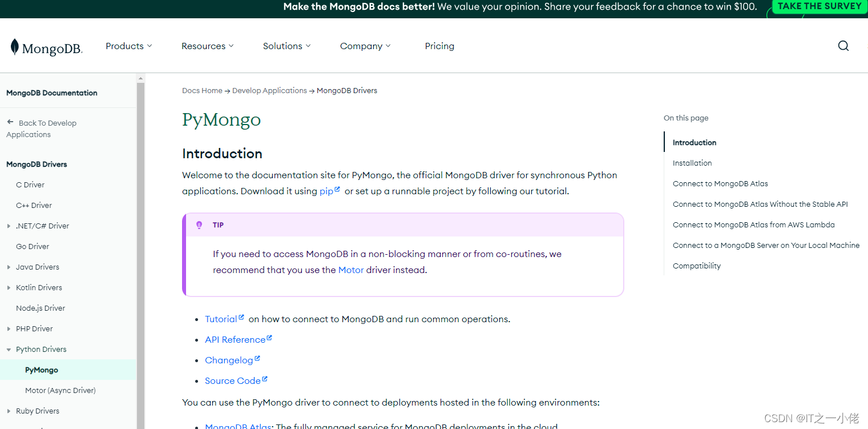Select Go Driver in sidebar

[x=33, y=246]
